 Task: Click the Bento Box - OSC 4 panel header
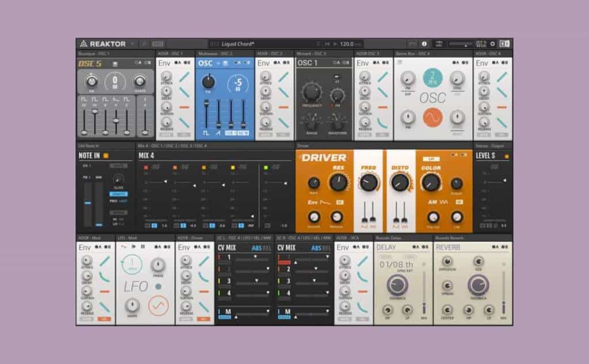[433, 53]
